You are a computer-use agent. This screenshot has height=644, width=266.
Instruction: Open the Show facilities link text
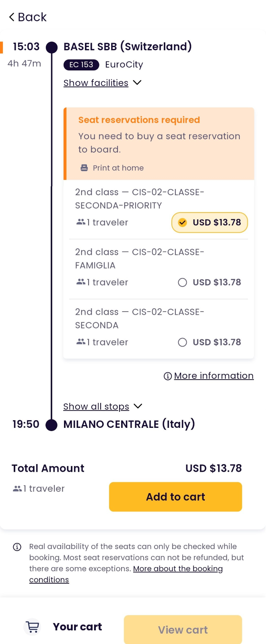click(x=96, y=83)
